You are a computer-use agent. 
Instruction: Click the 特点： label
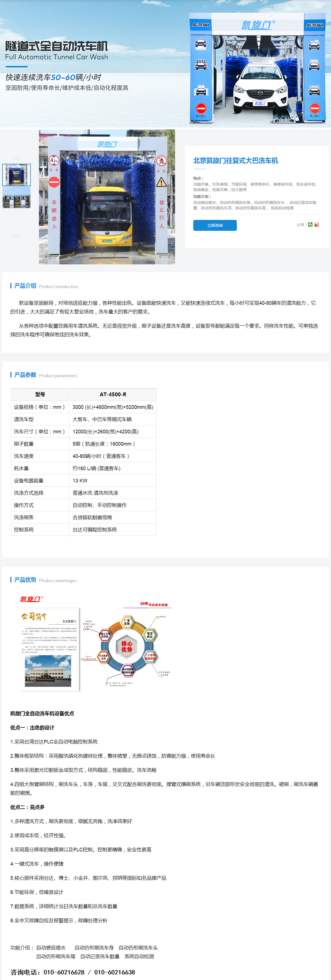point(198,178)
